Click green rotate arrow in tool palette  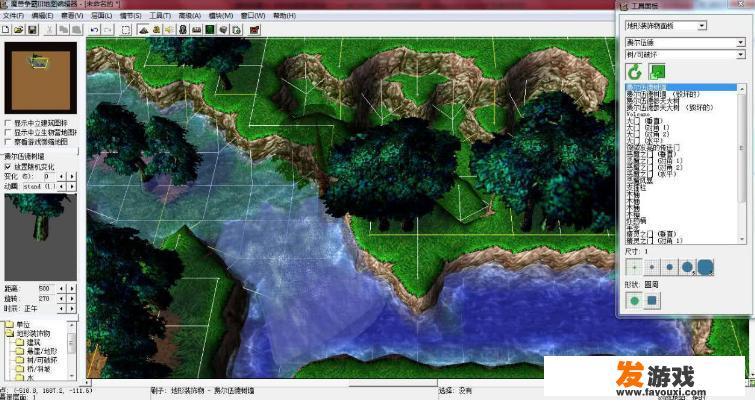tap(635, 72)
